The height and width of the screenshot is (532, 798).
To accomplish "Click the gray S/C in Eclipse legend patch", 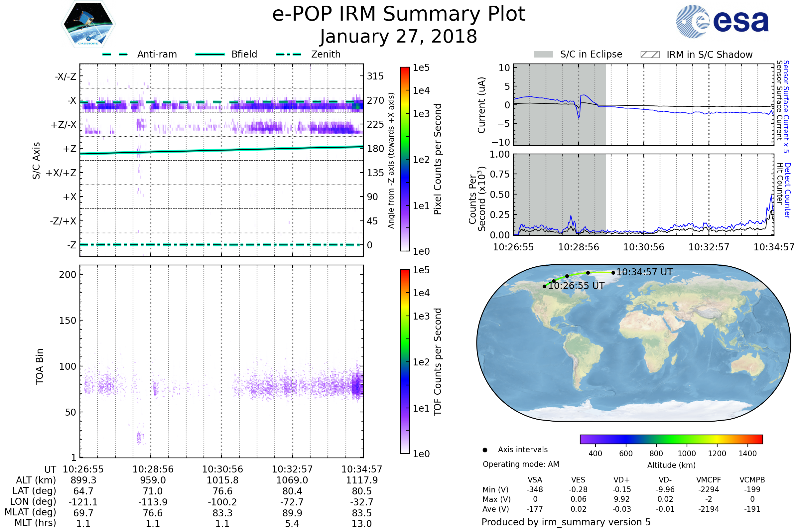I will pyautogui.click(x=543, y=54).
